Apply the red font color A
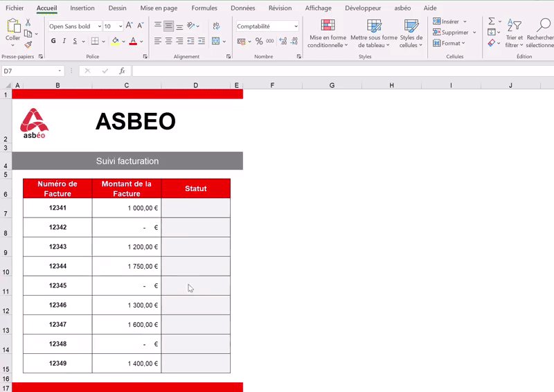This screenshot has height=392, width=554. pos(133,42)
